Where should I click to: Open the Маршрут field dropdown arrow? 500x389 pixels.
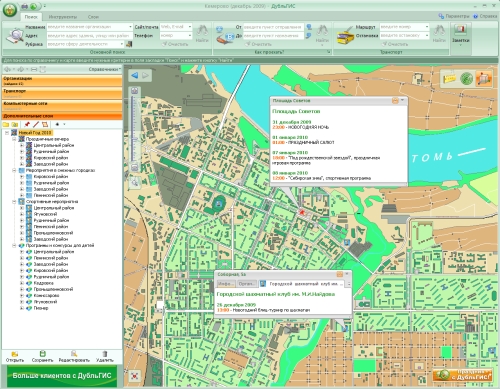point(427,27)
